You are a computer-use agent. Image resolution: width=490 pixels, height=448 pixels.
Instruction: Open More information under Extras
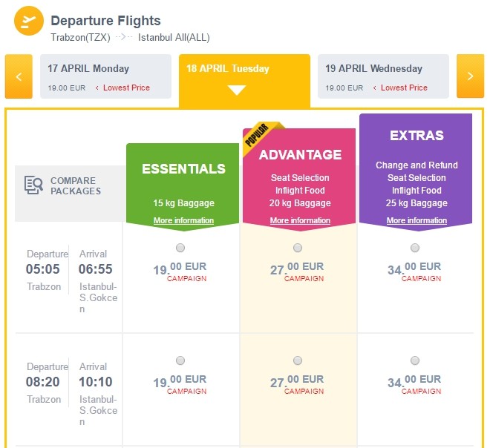point(416,220)
